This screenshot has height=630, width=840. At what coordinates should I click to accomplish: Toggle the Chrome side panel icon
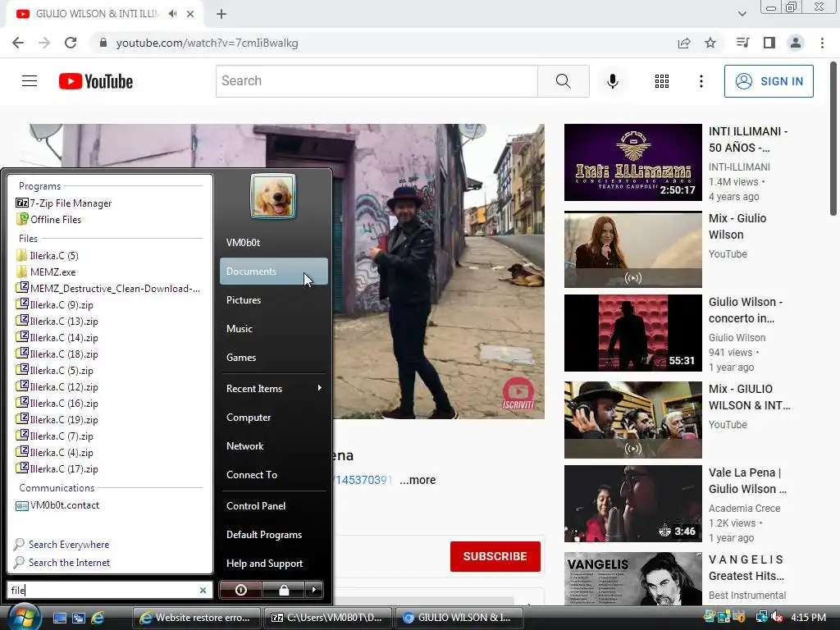[769, 43]
